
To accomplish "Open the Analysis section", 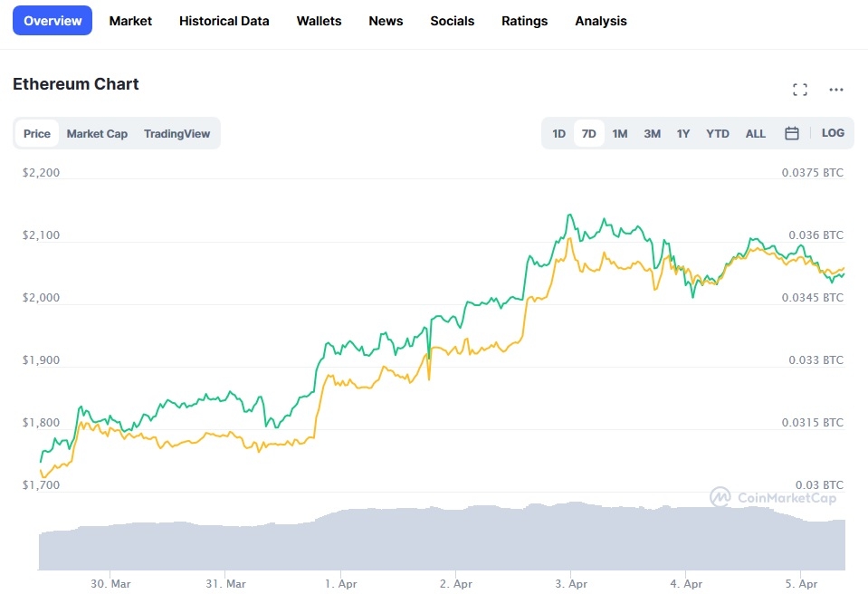I will pos(600,20).
